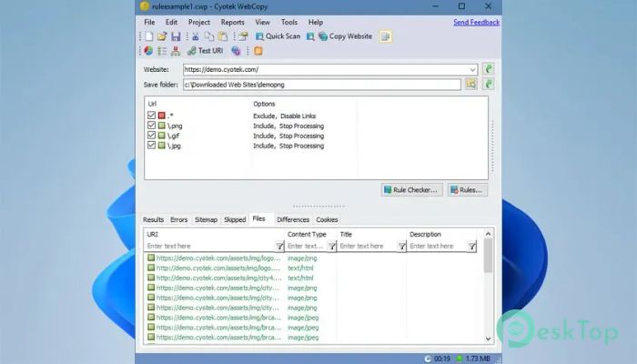Click the scan icon left of Copy Website
The height and width of the screenshot is (364, 637).
click(310, 36)
